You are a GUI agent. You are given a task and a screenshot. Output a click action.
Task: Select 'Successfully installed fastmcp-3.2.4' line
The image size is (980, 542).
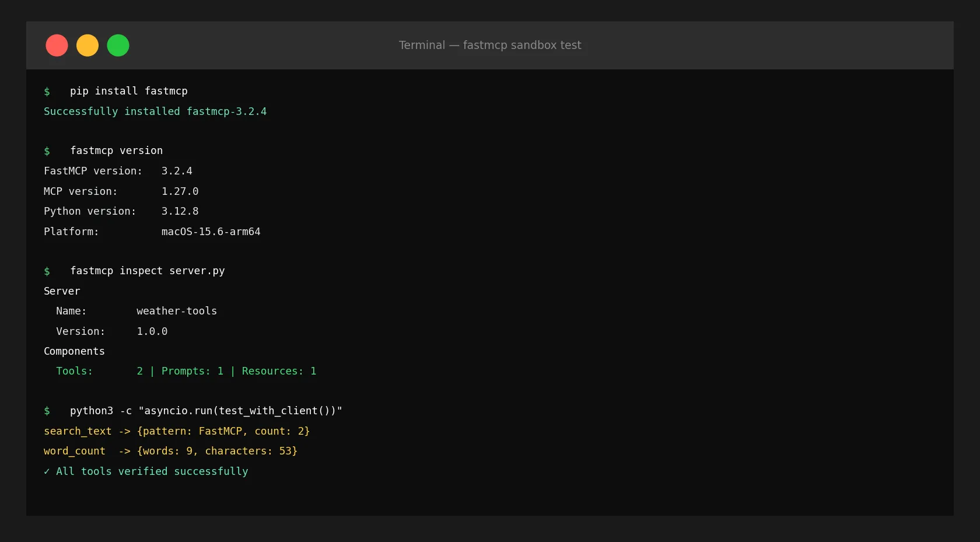pyautogui.click(x=155, y=111)
